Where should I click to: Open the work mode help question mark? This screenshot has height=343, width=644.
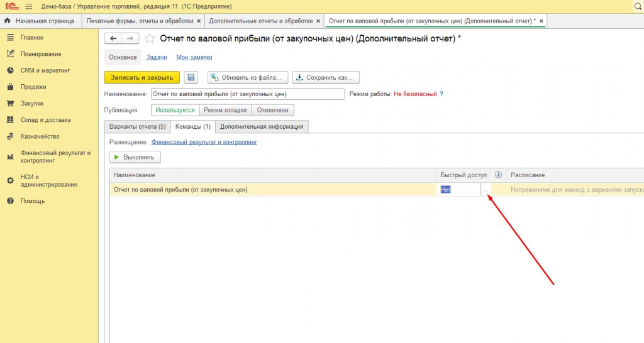point(441,94)
